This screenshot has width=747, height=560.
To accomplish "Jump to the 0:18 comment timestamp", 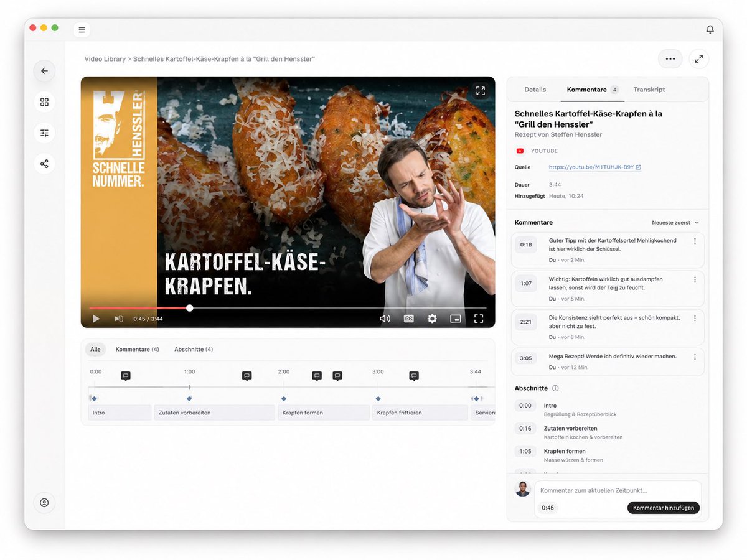I will 526,245.
